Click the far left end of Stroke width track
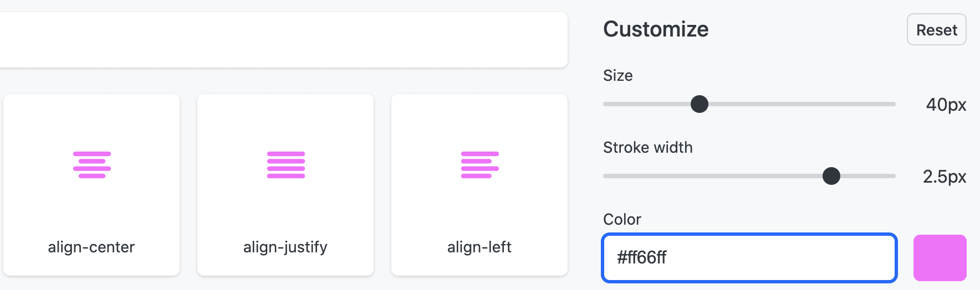The image size is (980, 290). [606, 176]
